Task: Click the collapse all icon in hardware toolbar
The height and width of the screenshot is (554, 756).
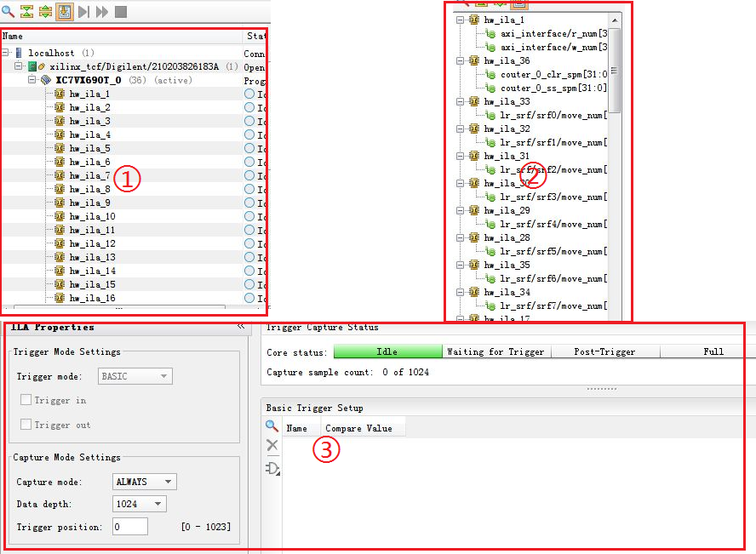Action: click(x=26, y=11)
